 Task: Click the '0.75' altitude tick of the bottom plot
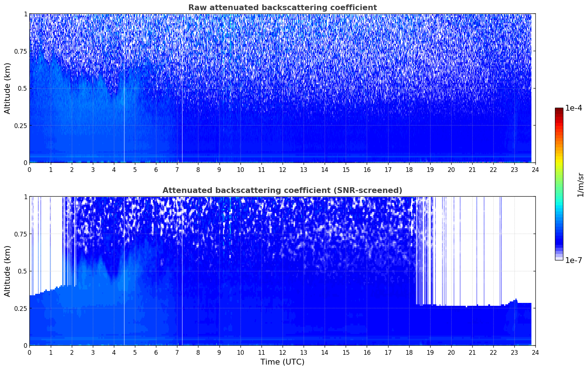20,234
